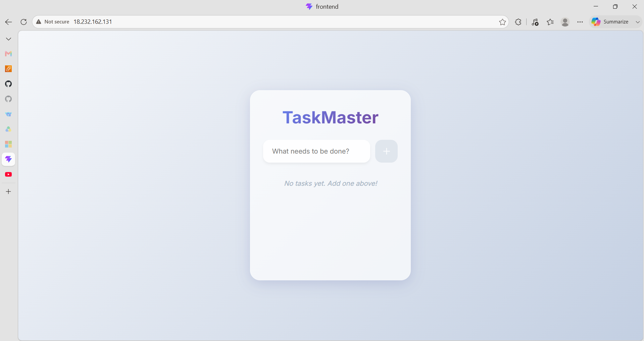Click the frontend page title in the title bar
The image size is (644, 341).
pos(327,7)
